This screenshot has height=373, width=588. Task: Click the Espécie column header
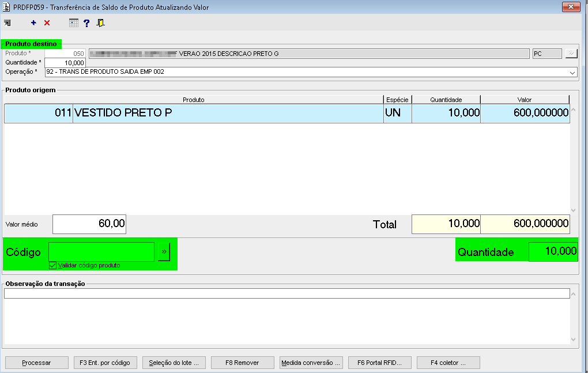pos(398,100)
